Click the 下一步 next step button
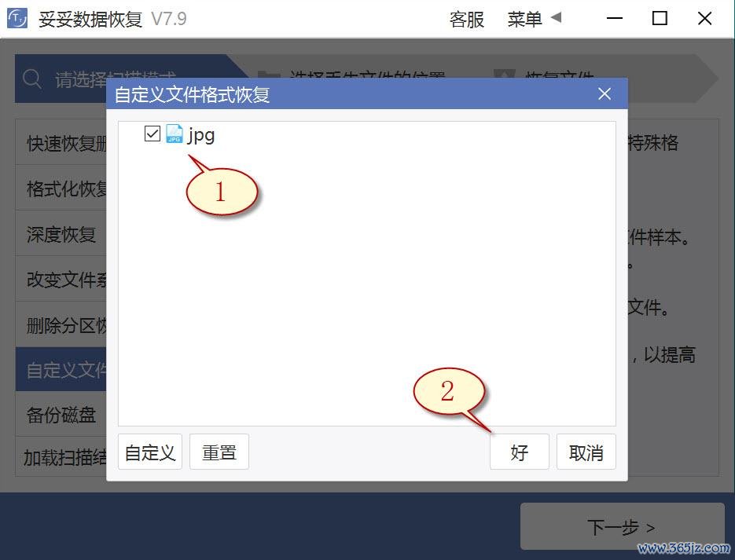The image size is (735, 560). pos(622,526)
